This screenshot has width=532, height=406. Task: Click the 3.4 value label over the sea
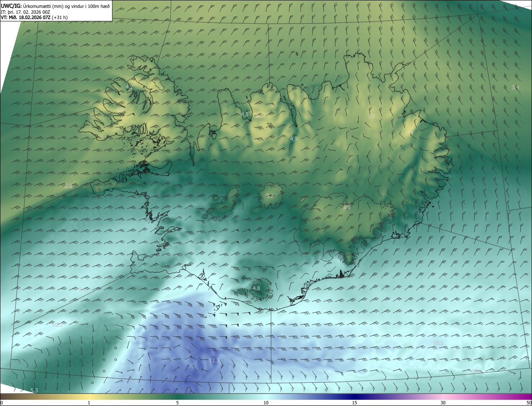pyautogui.click(x=515, y=87)
